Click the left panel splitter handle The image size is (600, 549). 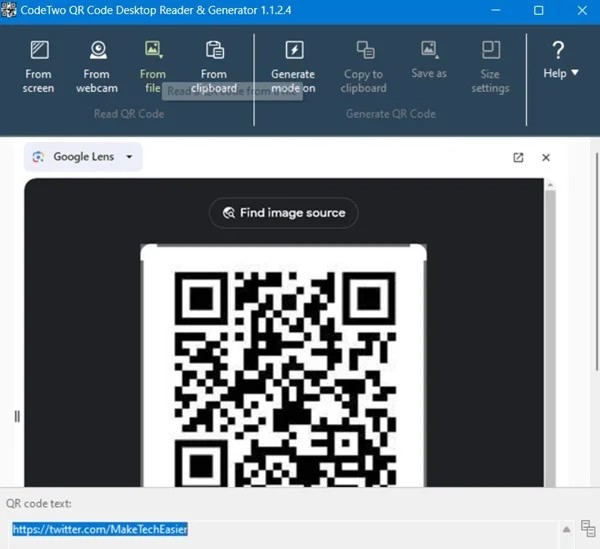(17, 416)
